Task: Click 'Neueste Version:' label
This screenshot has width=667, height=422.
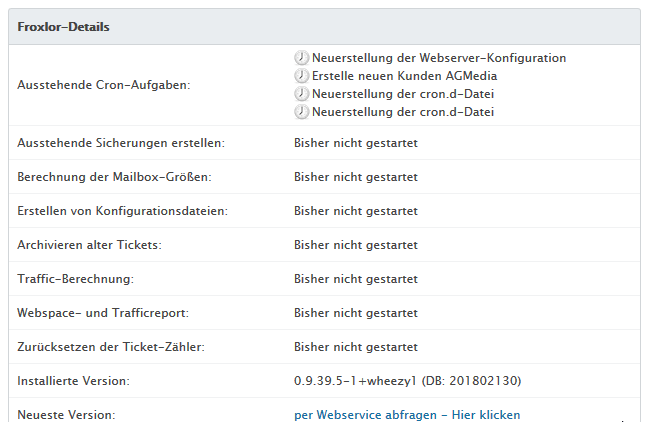Action: [66, 415]
